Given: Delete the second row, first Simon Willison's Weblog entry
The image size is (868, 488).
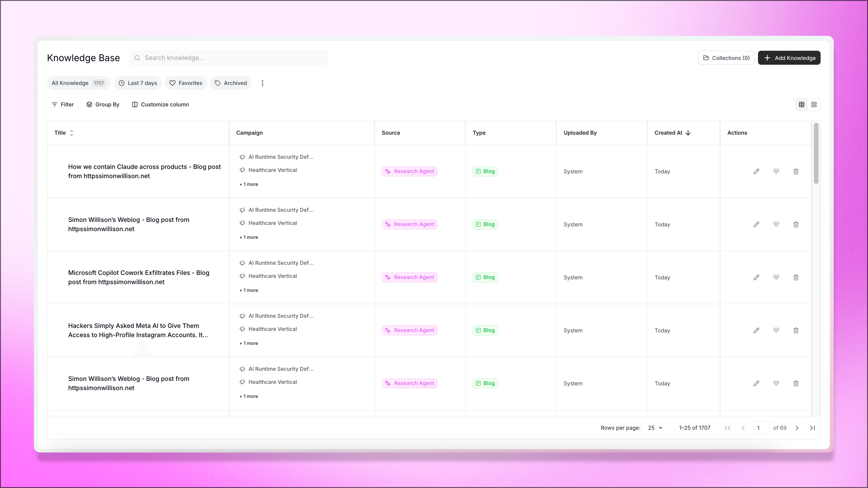Looking at the screenshot, I should [796, 224].
